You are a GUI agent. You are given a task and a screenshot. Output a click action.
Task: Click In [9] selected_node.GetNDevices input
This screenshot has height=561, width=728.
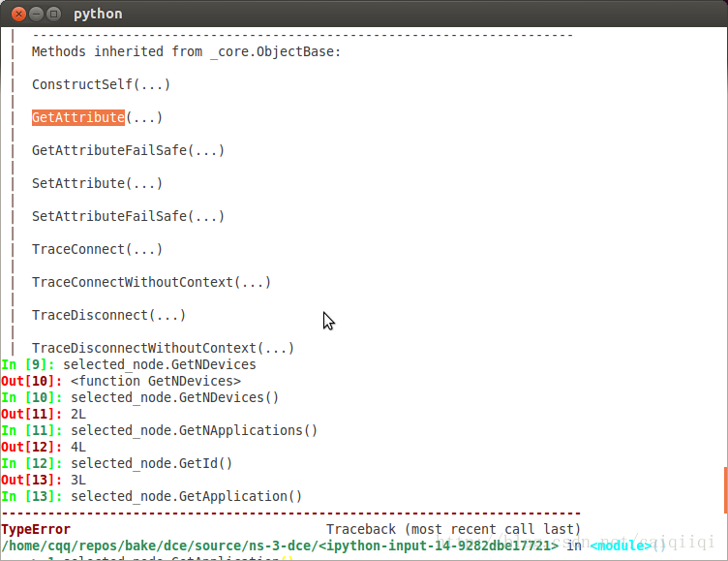129,365
